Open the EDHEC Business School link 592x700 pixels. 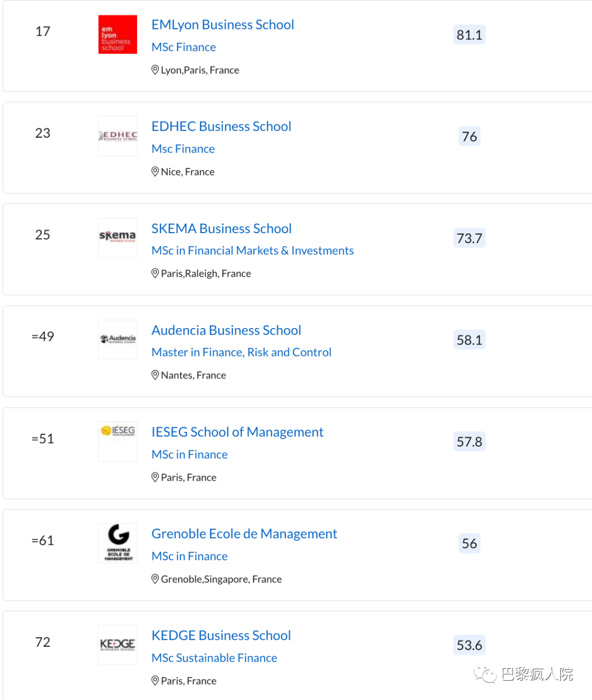click(221, 126)
